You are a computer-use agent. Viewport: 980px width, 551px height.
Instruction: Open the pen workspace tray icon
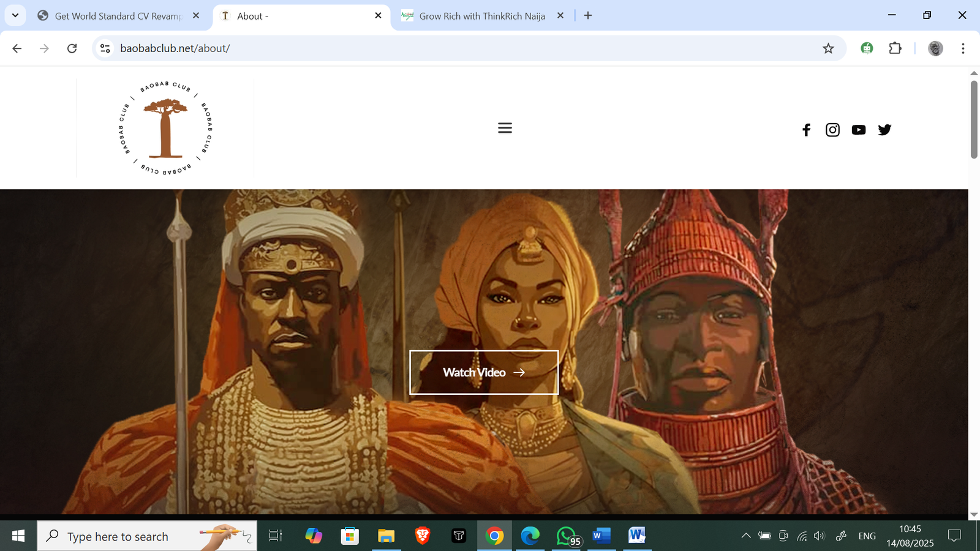841,536
